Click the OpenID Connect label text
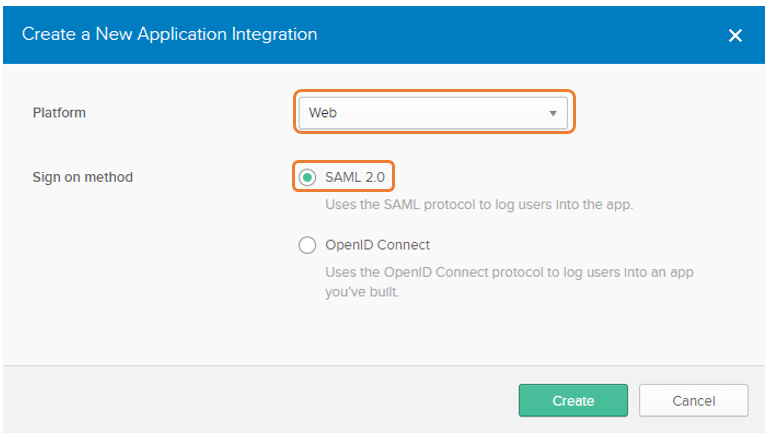770x437 pixels. click(378, 245)
